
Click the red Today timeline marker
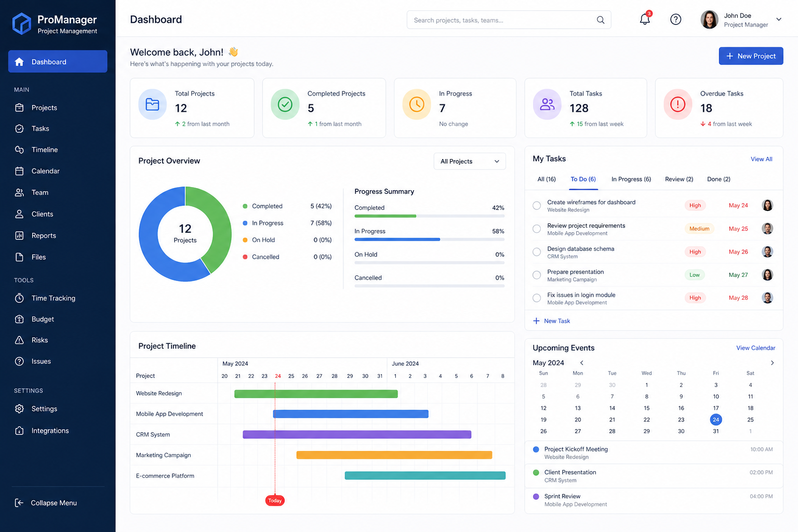(x=275, y=500)
